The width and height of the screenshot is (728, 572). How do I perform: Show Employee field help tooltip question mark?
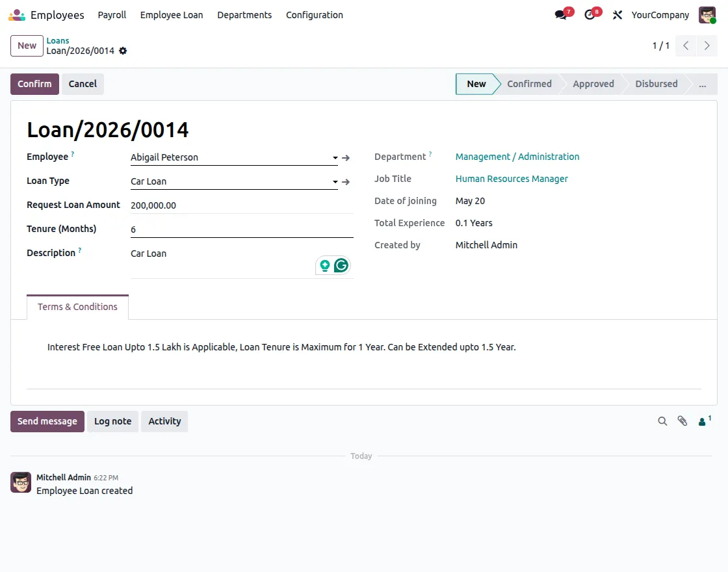point(72,153)
